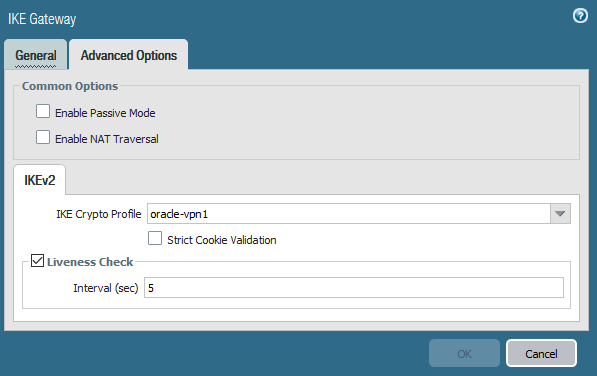Confirm with the OK button
The width and height of the screenshot is (597, 376).
pos(464,354)
